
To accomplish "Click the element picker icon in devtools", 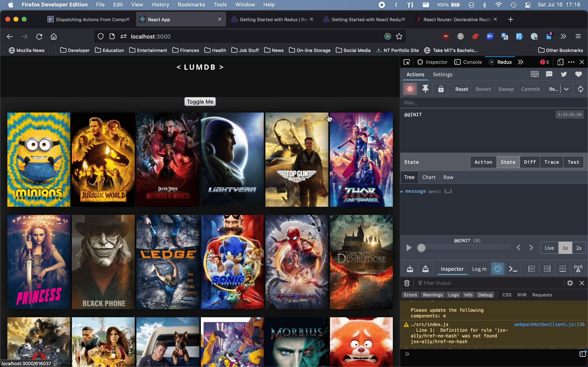I will [407, 62].
